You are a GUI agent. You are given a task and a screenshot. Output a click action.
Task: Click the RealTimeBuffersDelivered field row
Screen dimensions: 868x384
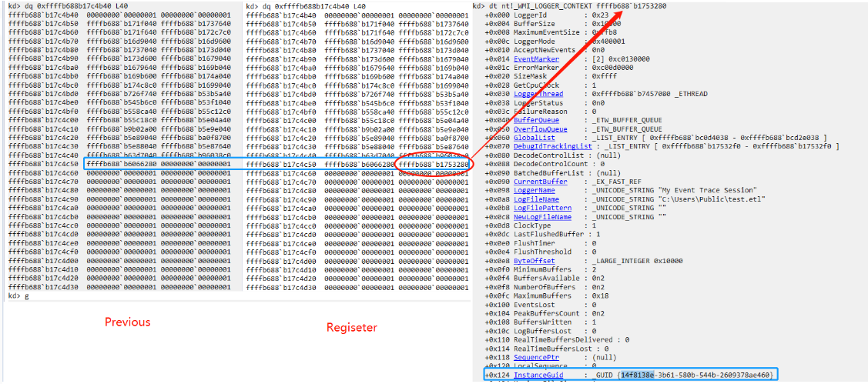coord(556,339)
